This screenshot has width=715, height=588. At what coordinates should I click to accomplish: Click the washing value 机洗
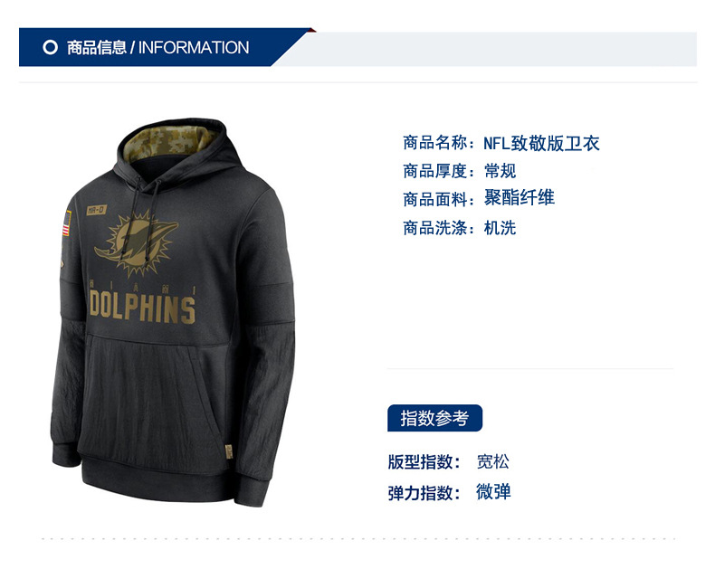(x=500, y=228)
